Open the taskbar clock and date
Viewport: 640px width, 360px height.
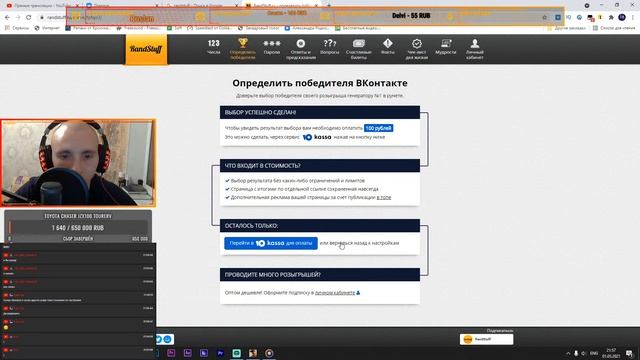[x=611, y=353]
